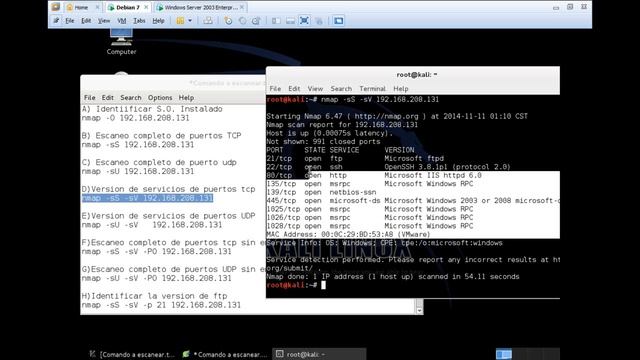Open VMware File menu
640x360 pixels.
coord(69,20)
